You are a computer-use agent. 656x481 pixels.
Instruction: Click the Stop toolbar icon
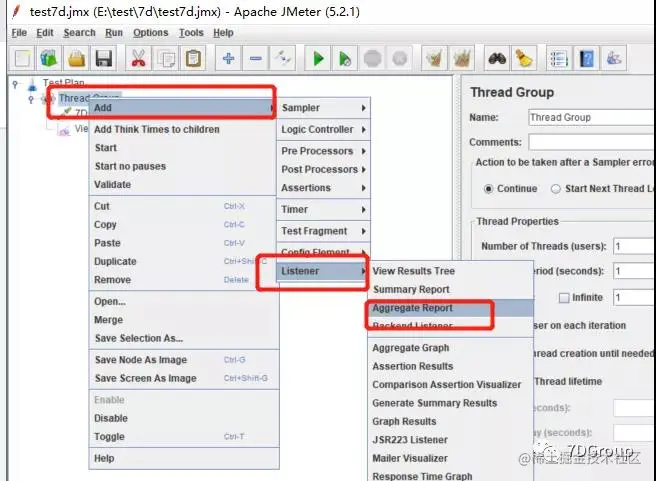pos(372,59)
